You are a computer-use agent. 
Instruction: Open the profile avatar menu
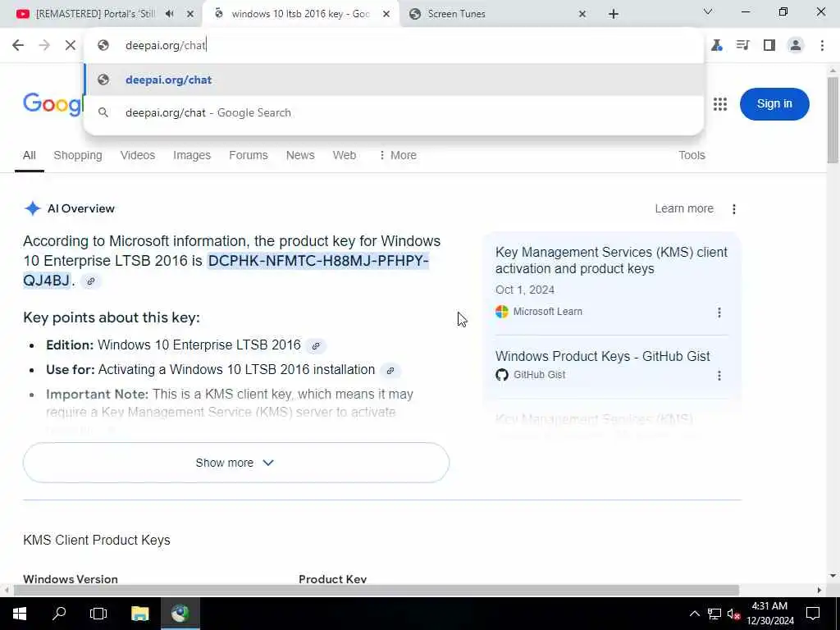click(796, 45)
